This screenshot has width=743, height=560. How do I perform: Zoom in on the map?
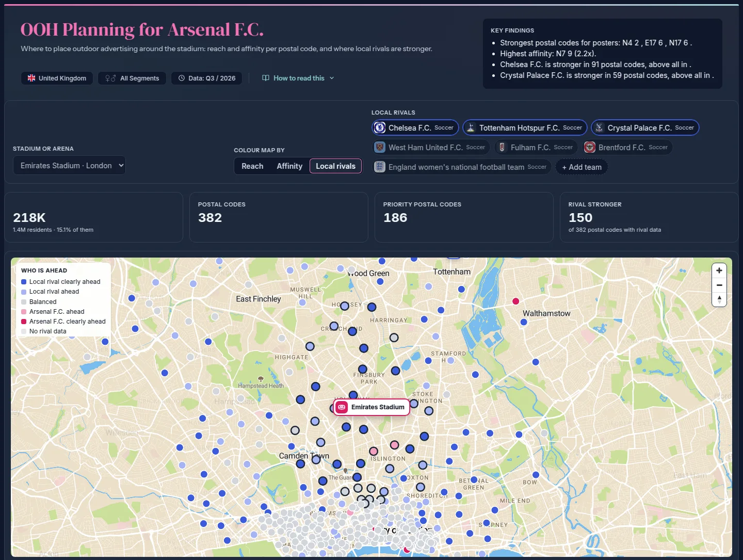[719, 270]
